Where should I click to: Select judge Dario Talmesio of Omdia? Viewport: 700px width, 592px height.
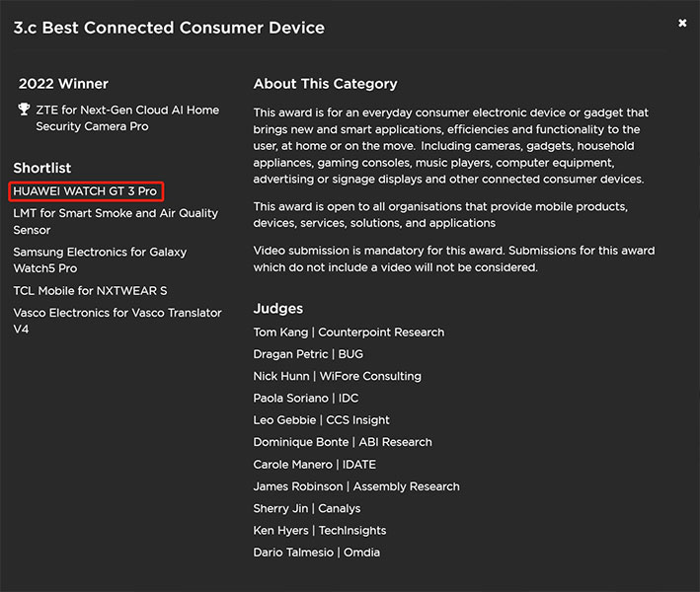[316, 553]
